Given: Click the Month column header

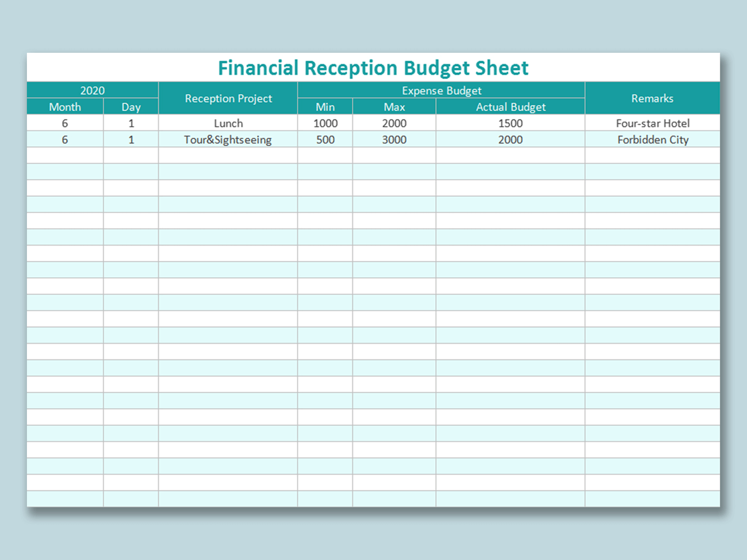Looking at the screenshot, I should point(65,107).
